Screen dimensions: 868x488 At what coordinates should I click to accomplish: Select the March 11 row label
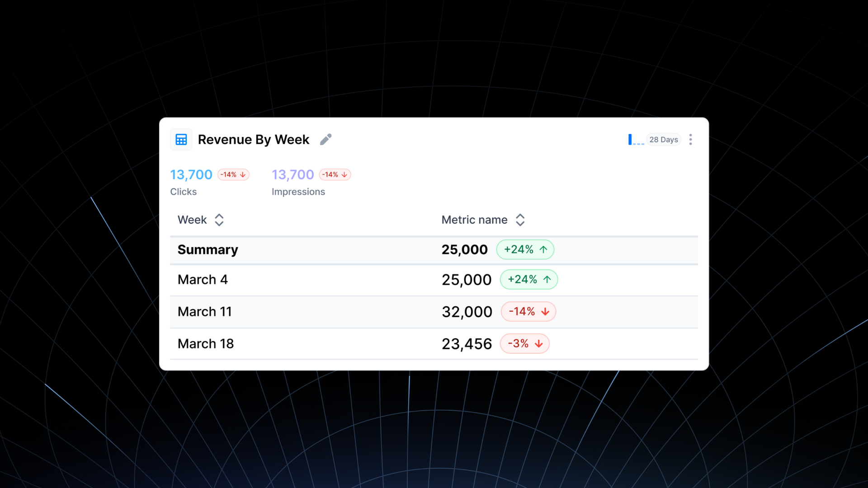click(x=205, y=312)
